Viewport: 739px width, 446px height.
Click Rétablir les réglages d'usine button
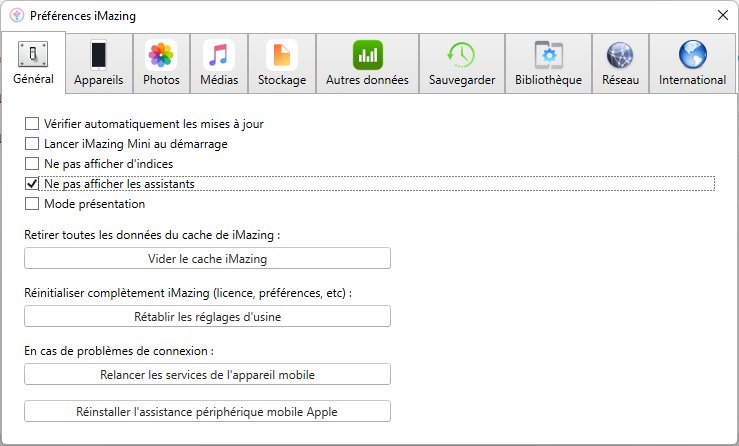[x=207, y=316]
